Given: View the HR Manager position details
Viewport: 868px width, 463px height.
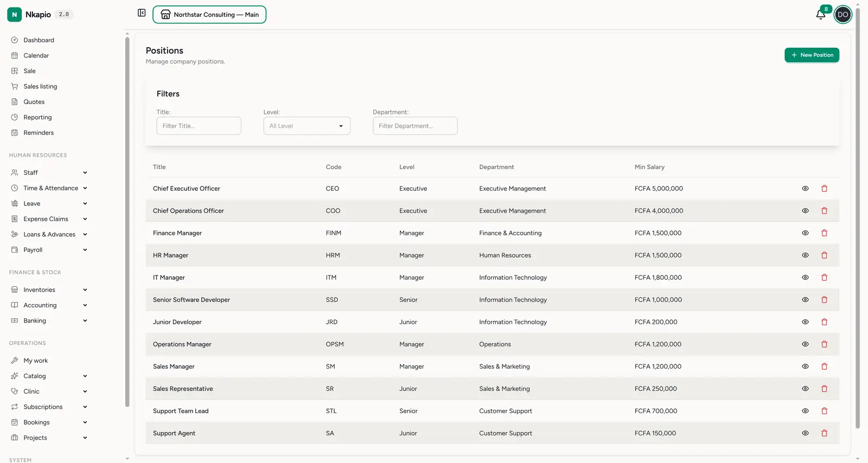Looking at the screenshot, I should (x=805, y=255).
